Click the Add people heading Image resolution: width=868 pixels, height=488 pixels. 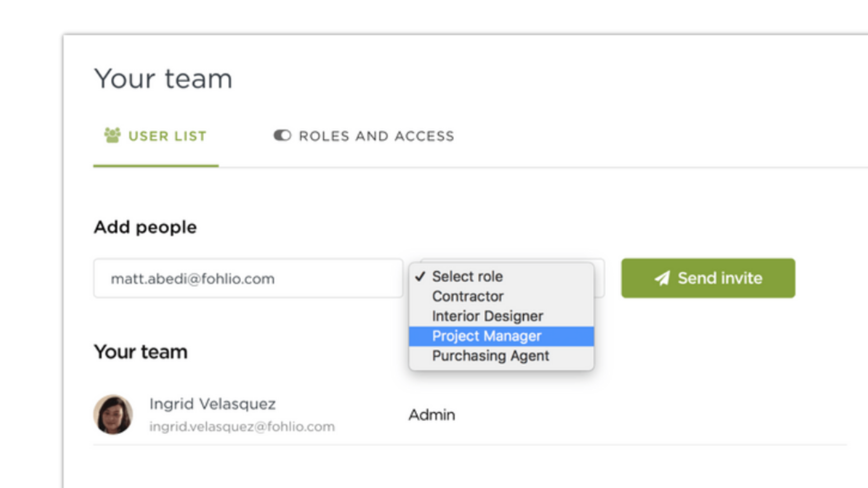click(145, 227)
